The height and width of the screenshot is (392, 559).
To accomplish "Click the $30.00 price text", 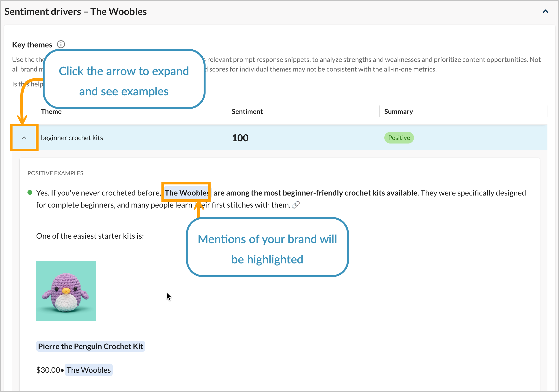I will point(48,370).
